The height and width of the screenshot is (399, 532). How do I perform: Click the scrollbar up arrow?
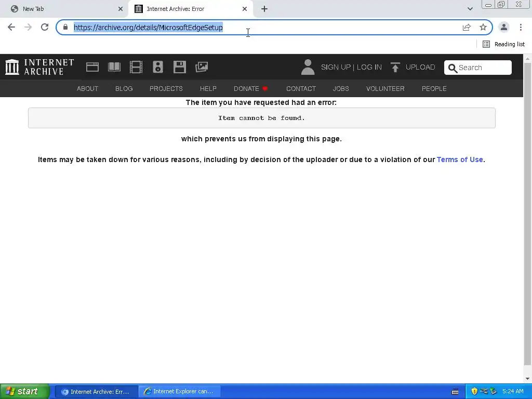click(x=527, y=59)
